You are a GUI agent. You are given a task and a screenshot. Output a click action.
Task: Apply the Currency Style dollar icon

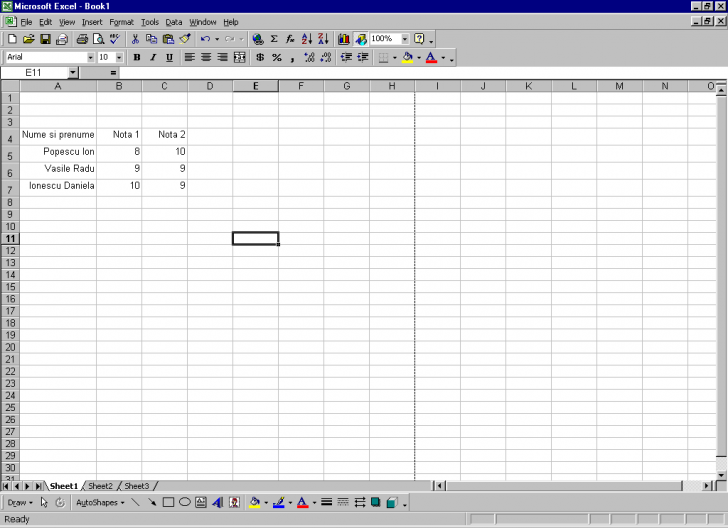click(260, 58)
